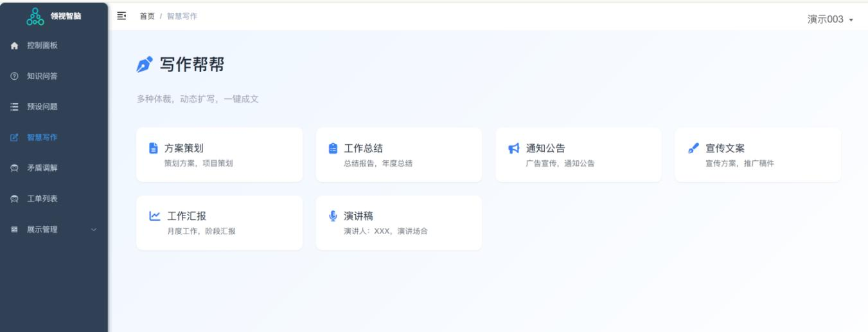This screenshot has width=868, height=332.
Task: Toggle the sidebar collapse hamburger icon
Action: point(121,15)
